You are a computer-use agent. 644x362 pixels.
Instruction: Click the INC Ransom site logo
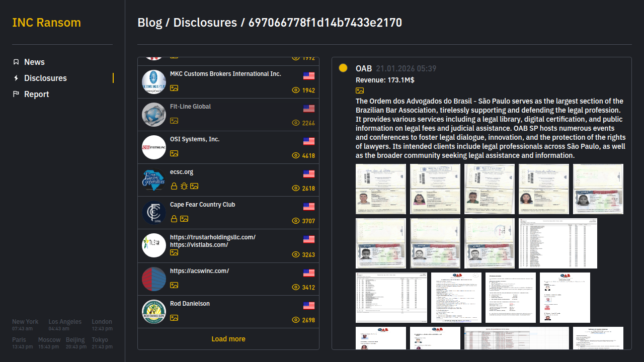pyautogui.click(x=46, y=23)
